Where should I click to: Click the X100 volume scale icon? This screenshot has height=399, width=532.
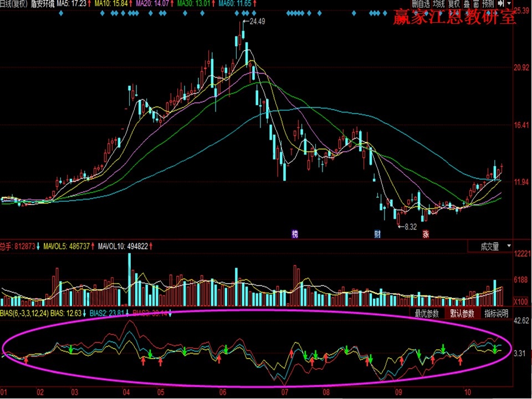[520, 302]
